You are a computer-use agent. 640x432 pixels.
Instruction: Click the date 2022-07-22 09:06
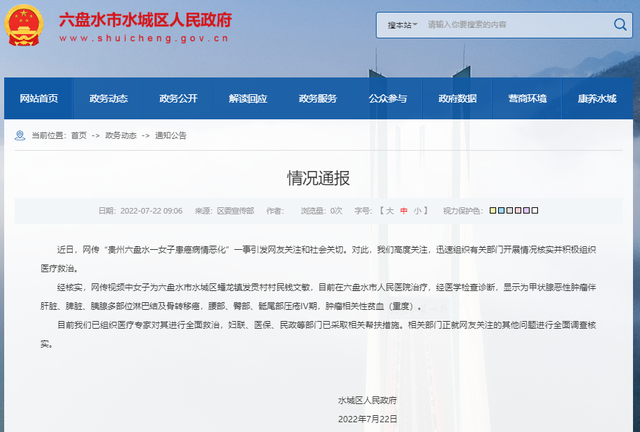pos(151,211)
